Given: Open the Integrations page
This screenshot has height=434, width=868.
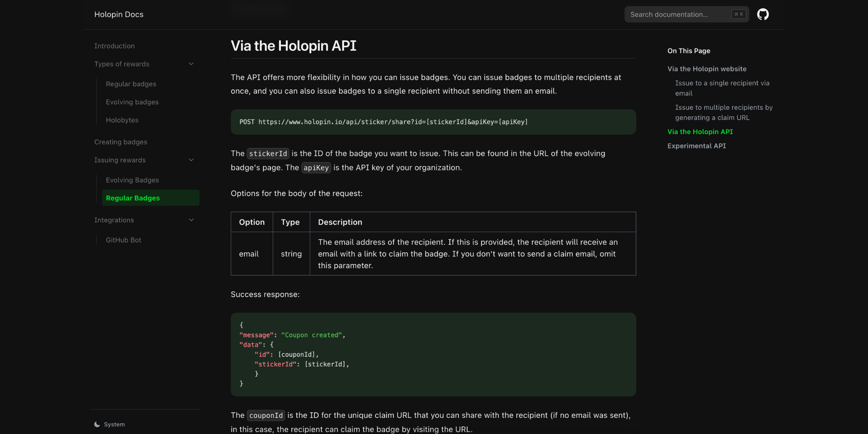Looking at the screenshot, I should click(114, 220).
